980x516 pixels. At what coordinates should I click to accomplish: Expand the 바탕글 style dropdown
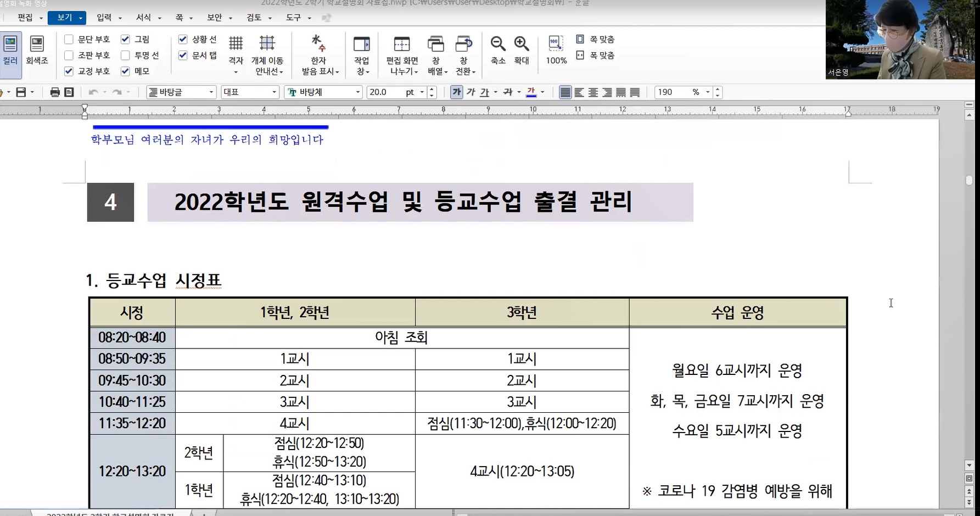tap(211, 92)
